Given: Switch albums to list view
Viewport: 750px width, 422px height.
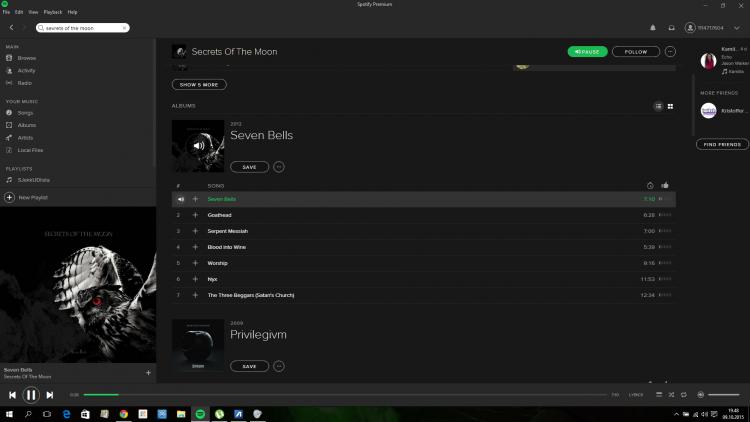Looking at the screenshot, I should (x=659, y=106).
